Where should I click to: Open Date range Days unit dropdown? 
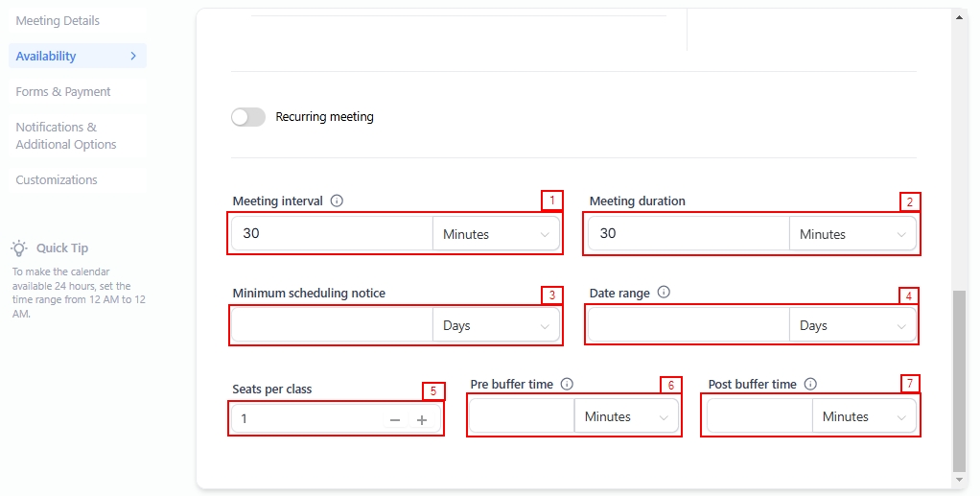pos(852,326)
